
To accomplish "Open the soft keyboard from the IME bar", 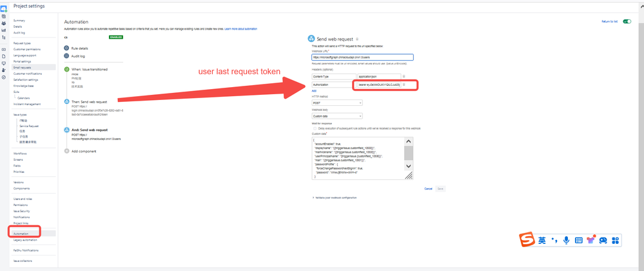I will pyautogui.click(x=578, y=241).
